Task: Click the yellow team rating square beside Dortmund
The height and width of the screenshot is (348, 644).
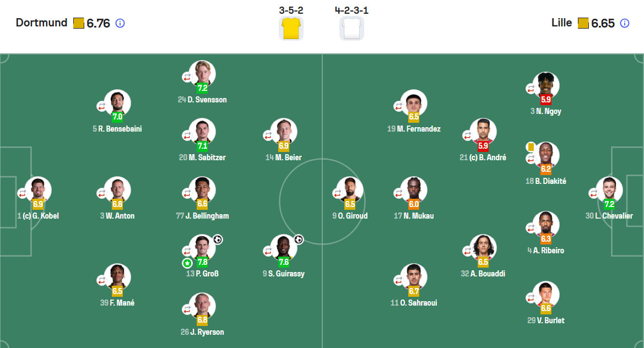Action: point(78,23)
